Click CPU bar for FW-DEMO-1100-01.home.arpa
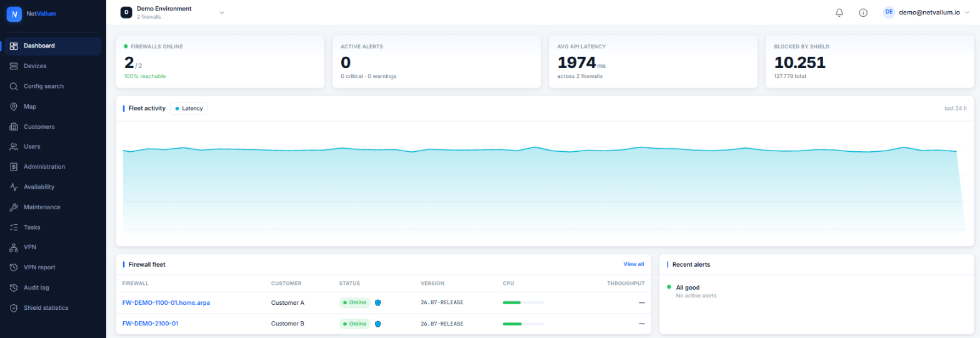Image resolution: width=980 pixels, height=338 pixels. (523, 302)
